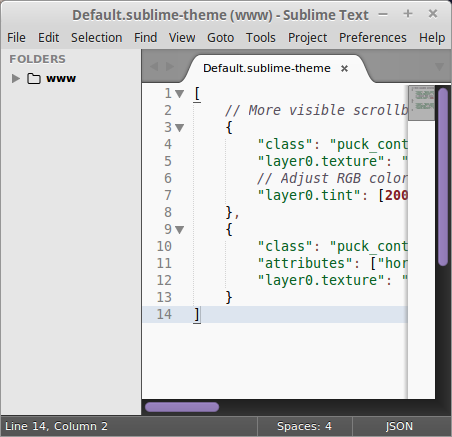Click the "layer0.texture" key on line 12
The image size is (452, 437).
(321, 281)
